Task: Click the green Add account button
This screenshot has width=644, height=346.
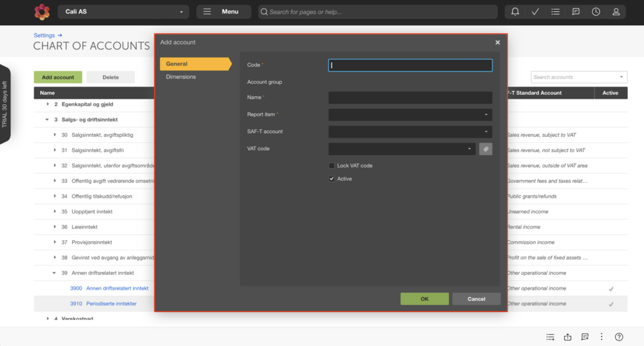Action: (x=58, y=77)
